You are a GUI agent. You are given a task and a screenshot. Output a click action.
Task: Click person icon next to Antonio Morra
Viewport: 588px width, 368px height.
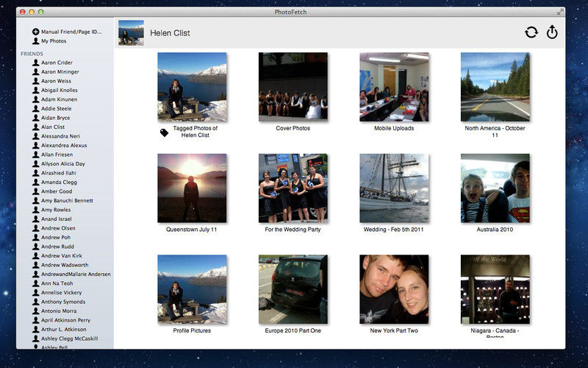[x=35, y=311]
